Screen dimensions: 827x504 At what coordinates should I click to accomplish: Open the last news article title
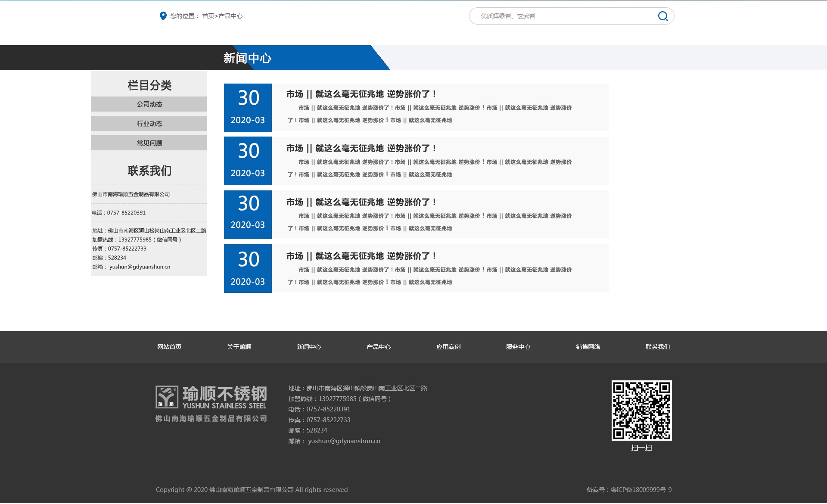[361, 256]
